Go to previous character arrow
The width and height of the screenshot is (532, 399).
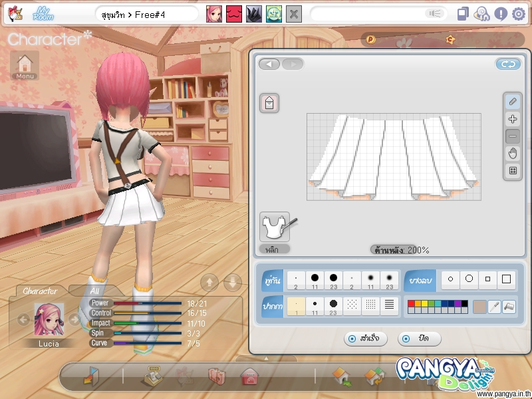[x=23, y=319]
